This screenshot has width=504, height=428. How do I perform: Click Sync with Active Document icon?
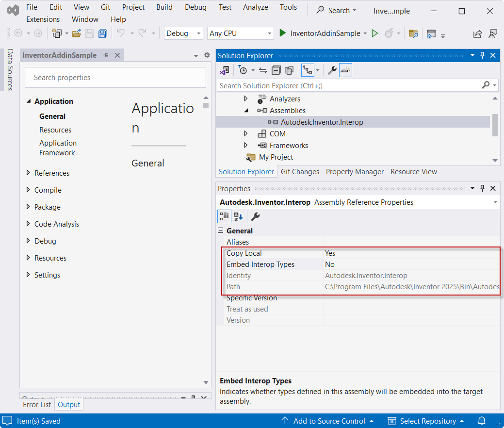(263, 70)
